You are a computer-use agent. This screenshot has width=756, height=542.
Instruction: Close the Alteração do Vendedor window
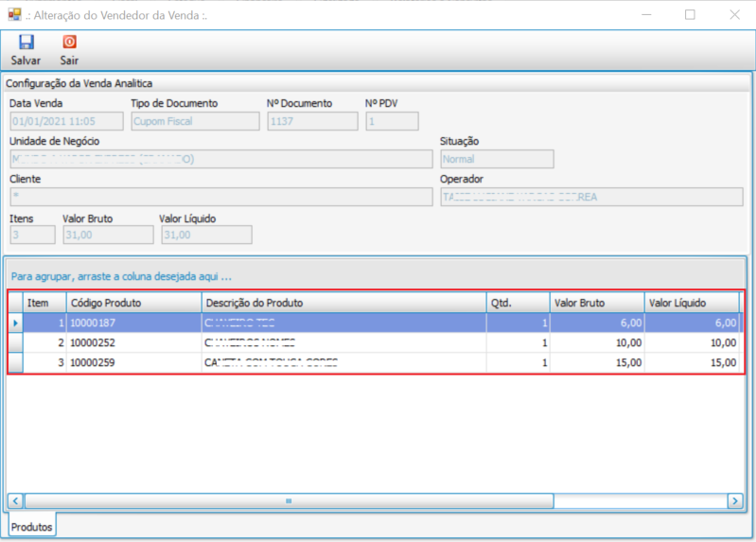[734, 15]
